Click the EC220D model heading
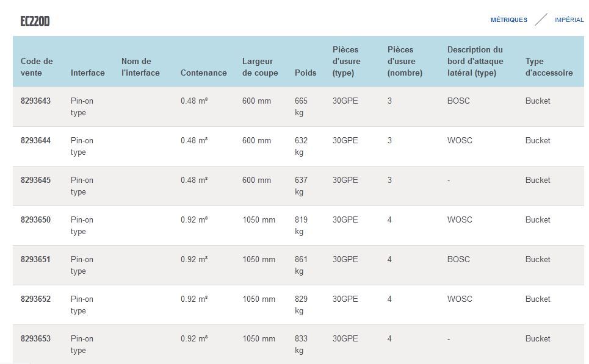The width and height of the screenshot is (589, 364). [x=35, y=22]
